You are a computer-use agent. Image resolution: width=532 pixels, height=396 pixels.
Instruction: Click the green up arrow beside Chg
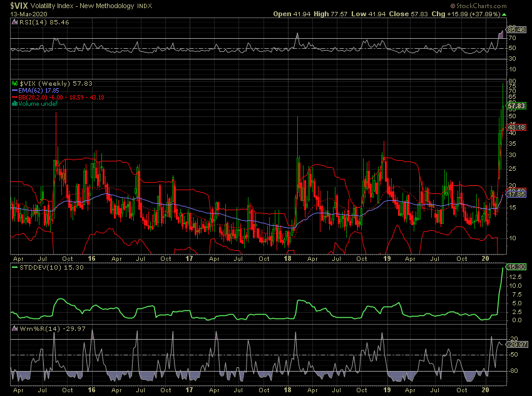(x=504, y=14)
